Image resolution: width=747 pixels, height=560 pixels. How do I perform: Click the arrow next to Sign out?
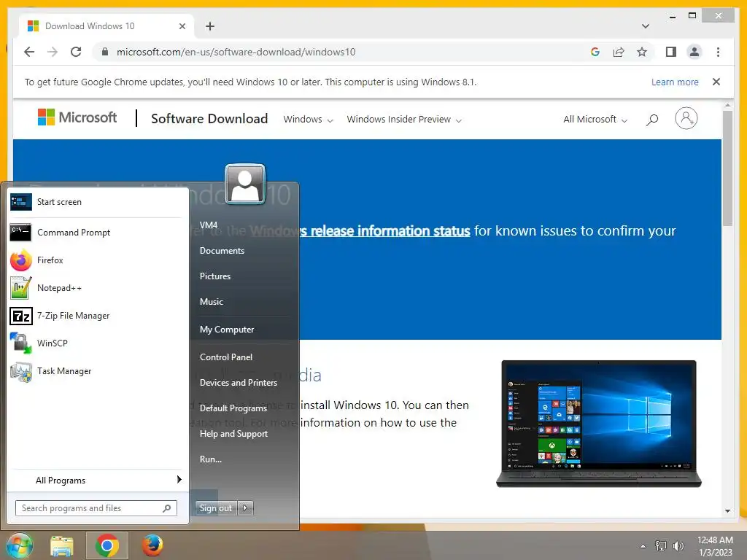click(x=245, y=508)
